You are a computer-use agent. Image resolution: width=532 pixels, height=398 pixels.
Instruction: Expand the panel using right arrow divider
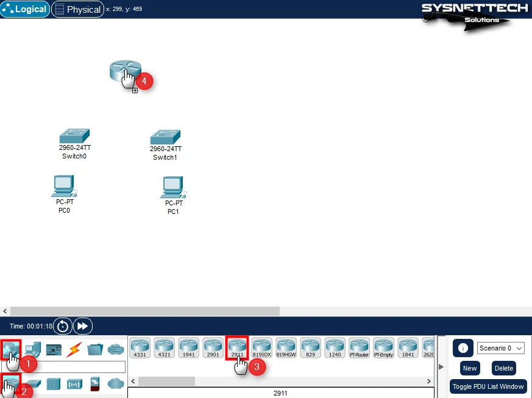(441, 366)
